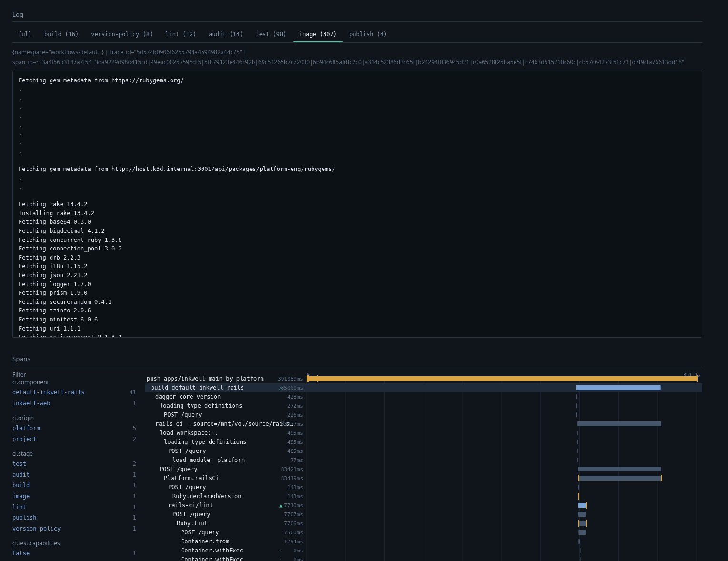728x561 pixels.
Task: Click the 'Installing rake 13.4.2' log line
Action: pos(56,213)
